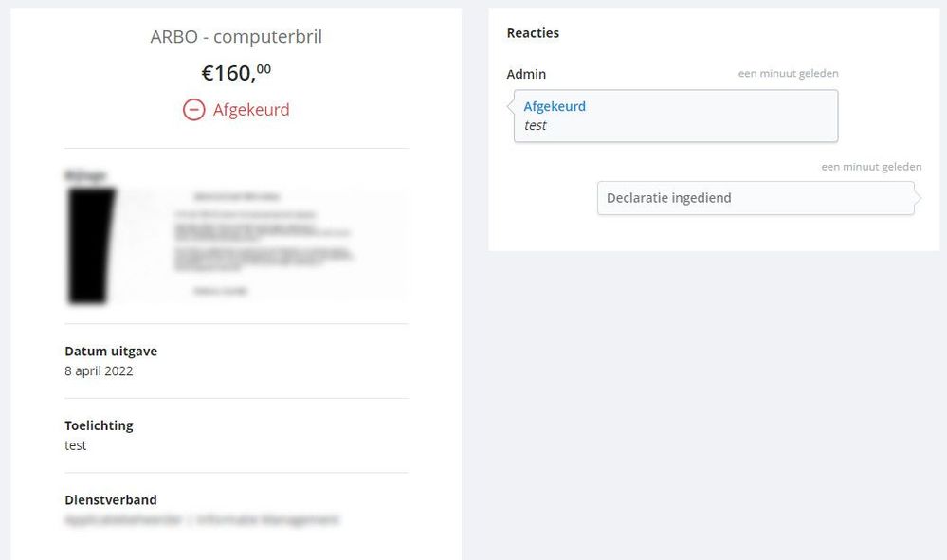This screenshot has height=560, width=947.
Task: Click the Dienstverband label
Action: [x=111, y=499]
